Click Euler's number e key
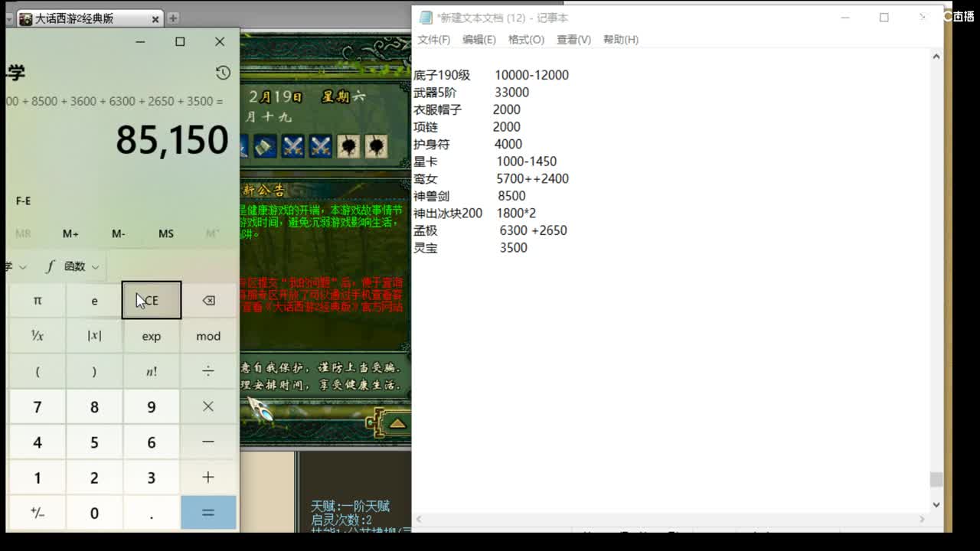Image resolution: width=980 pixels, height=551 pixels. 94,301
